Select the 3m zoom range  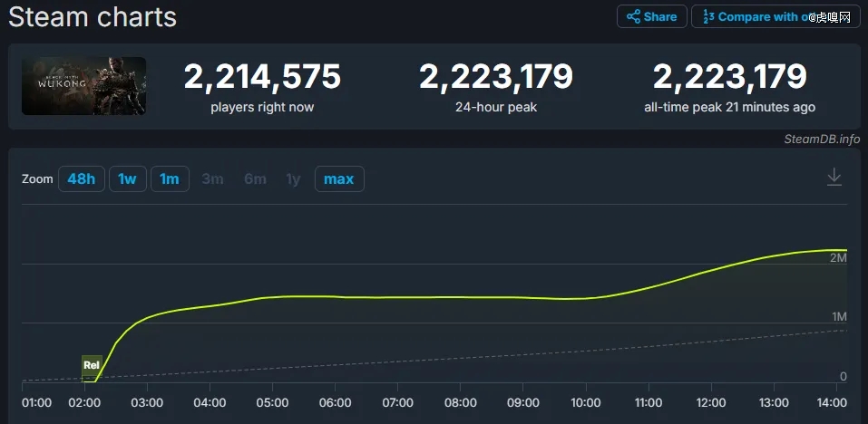[212, 179]
